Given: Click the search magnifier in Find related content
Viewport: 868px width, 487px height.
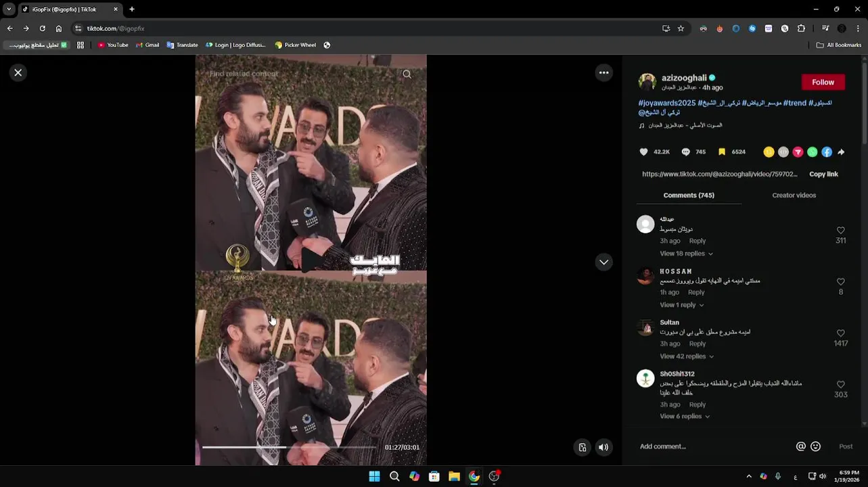Looking at the screenshot, I should 407,74.
